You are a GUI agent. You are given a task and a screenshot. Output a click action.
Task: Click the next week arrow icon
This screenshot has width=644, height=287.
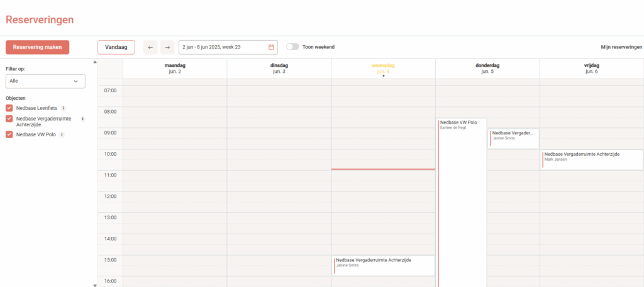167,47
